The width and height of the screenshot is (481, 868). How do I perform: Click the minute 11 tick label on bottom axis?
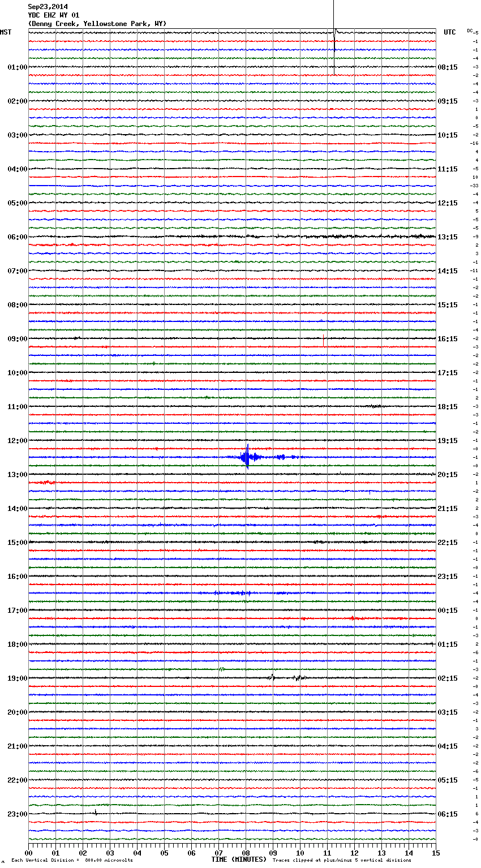coord(327,853)
